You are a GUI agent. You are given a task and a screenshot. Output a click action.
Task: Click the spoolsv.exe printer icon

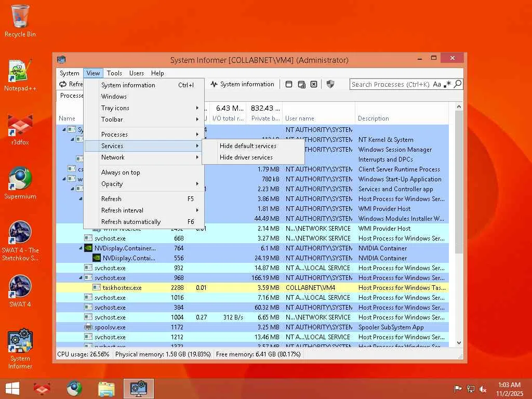tap(88, 327)
